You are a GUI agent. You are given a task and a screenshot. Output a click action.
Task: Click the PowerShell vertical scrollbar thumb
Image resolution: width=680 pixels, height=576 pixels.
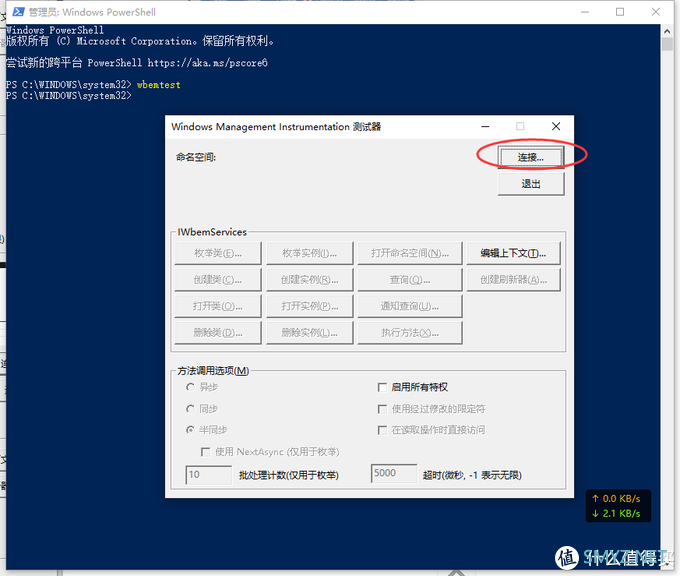(667, 44)
